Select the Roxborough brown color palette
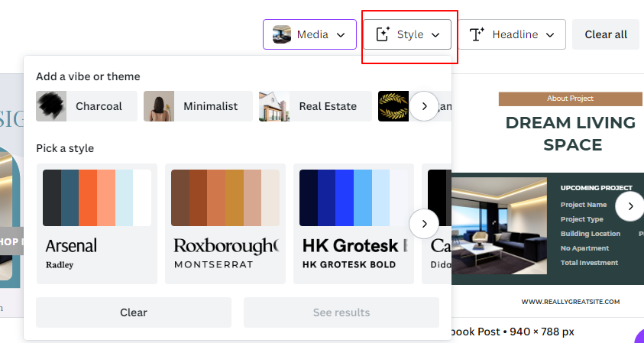Viewport: 644px width, 343px height. [225, 198]
